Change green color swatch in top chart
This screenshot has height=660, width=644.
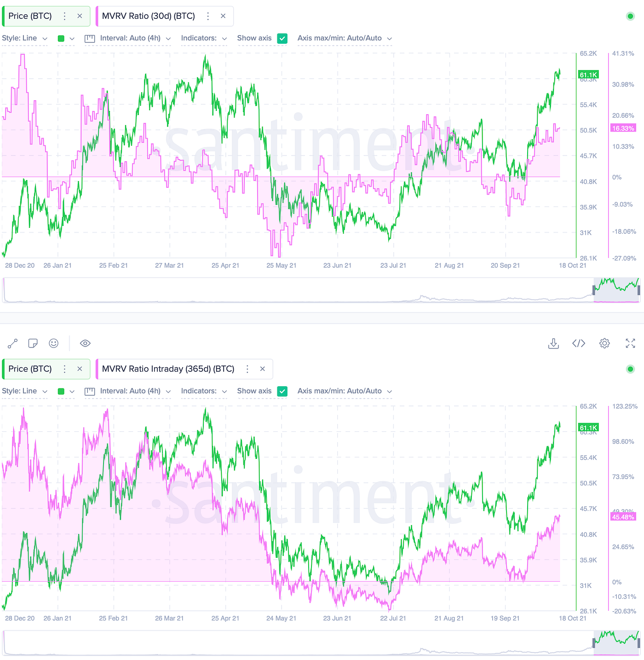coord(66,39)
